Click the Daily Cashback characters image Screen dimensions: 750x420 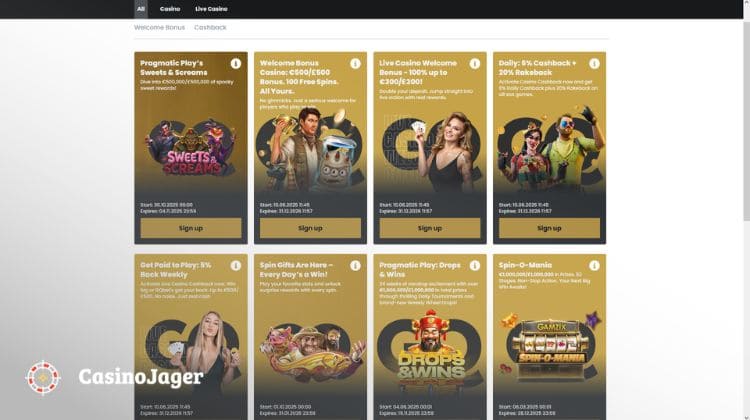click(549, 149)
